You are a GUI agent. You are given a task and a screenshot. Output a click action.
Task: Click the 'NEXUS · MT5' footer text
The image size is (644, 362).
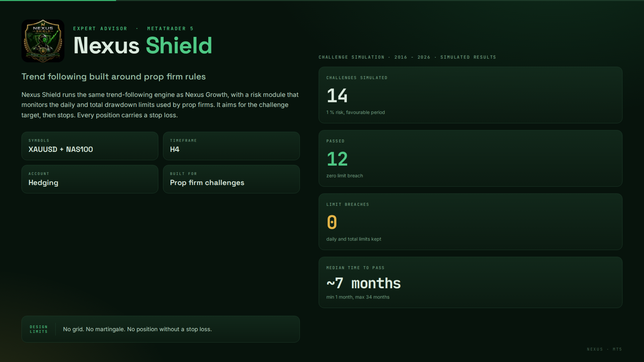pos(604,349)
